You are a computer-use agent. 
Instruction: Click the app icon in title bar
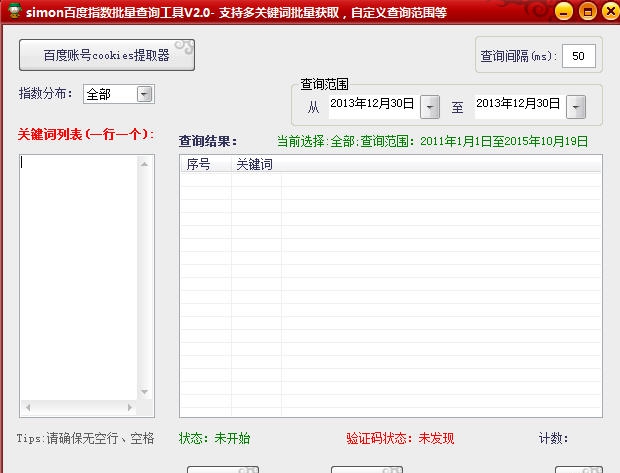15,11
